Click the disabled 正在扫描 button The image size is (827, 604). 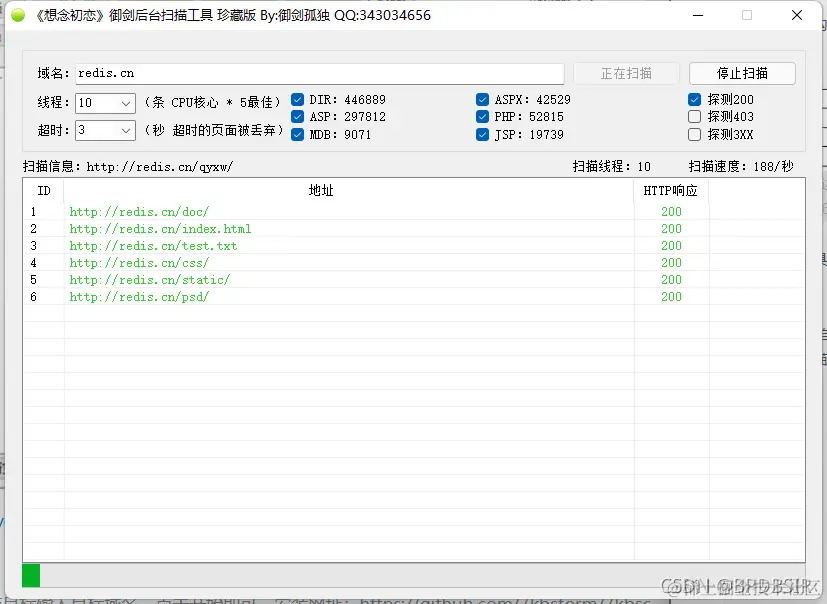click(x=627, y=73)
